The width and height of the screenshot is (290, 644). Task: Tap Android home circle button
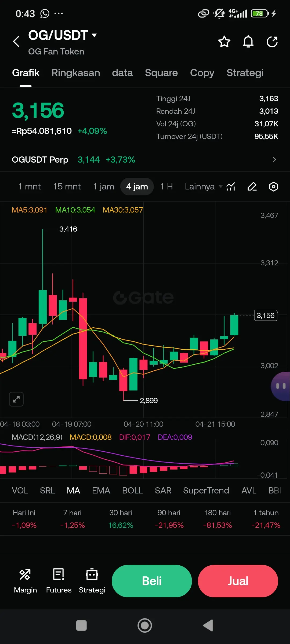pos(145,625)
